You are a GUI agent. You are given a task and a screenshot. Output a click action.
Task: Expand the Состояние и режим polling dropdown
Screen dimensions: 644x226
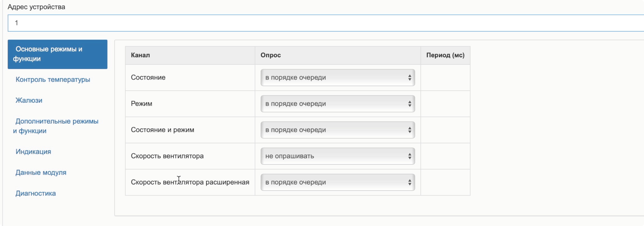coord(337,130)
